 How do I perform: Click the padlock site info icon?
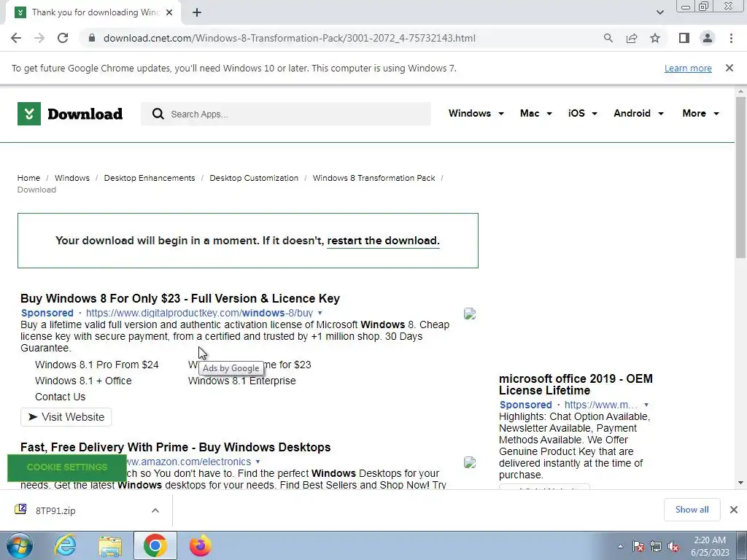92,38
